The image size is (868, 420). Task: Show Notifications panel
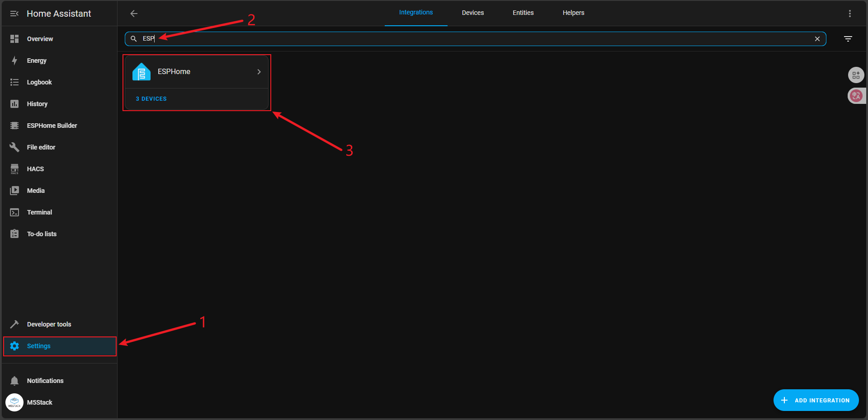(60, 381)
